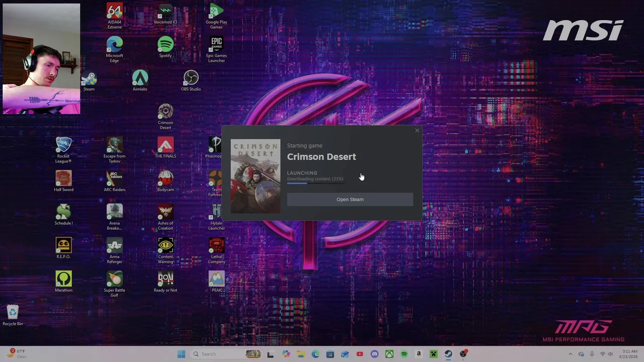Viewport: 644px width, 362px height.
Task: Open Amazon from taskbar
Action: point(419,354)
